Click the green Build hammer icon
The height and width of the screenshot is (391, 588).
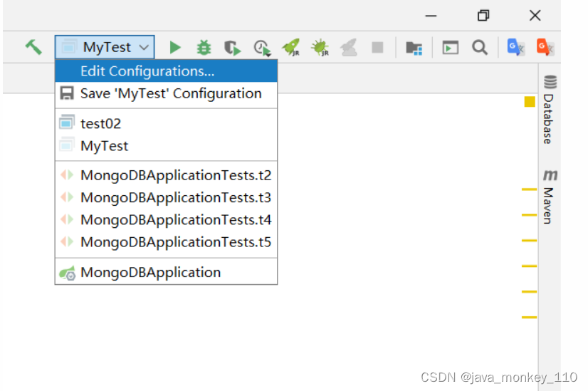point(33,47)
